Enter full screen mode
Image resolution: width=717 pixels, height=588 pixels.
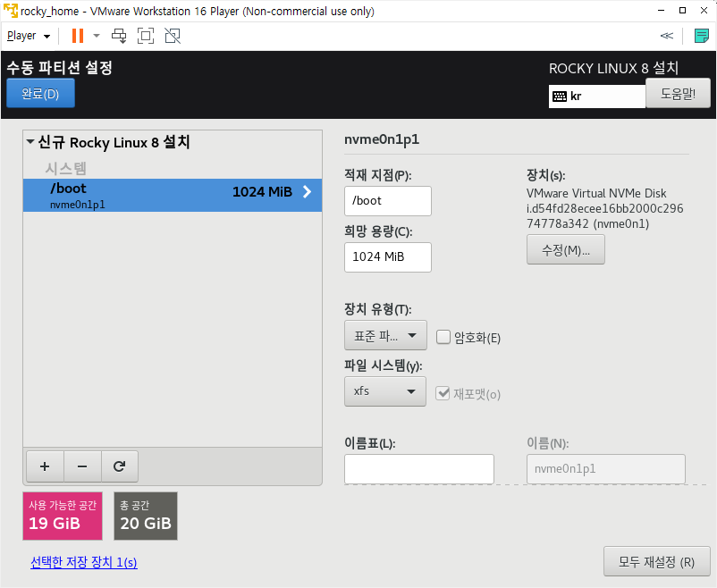coord(146,36)
